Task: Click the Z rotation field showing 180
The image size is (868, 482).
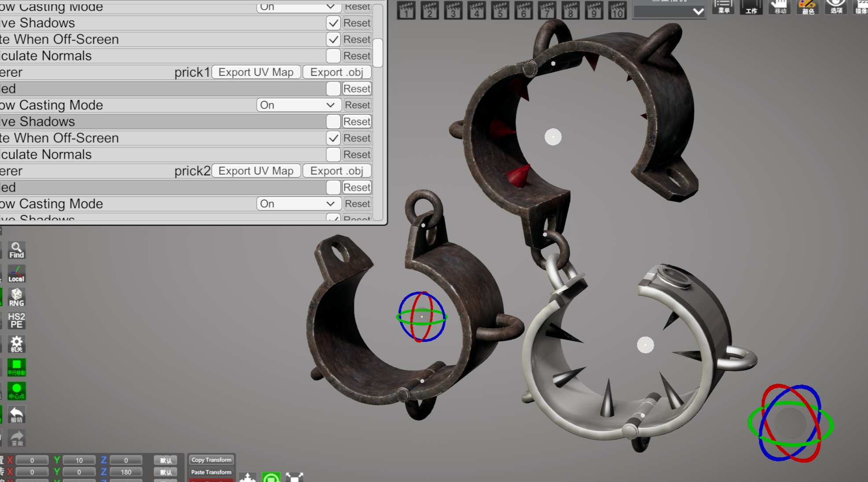Action: click(x=126, y=472)
